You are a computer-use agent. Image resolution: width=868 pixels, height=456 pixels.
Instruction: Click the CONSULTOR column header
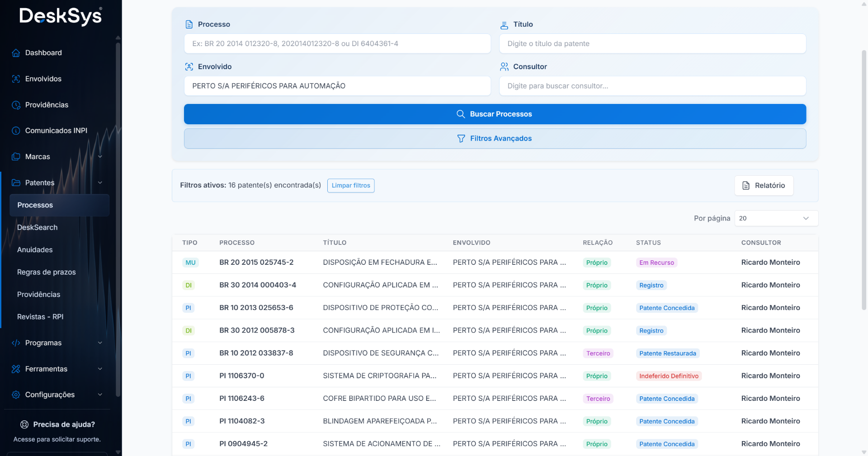(x=761, y=243)
